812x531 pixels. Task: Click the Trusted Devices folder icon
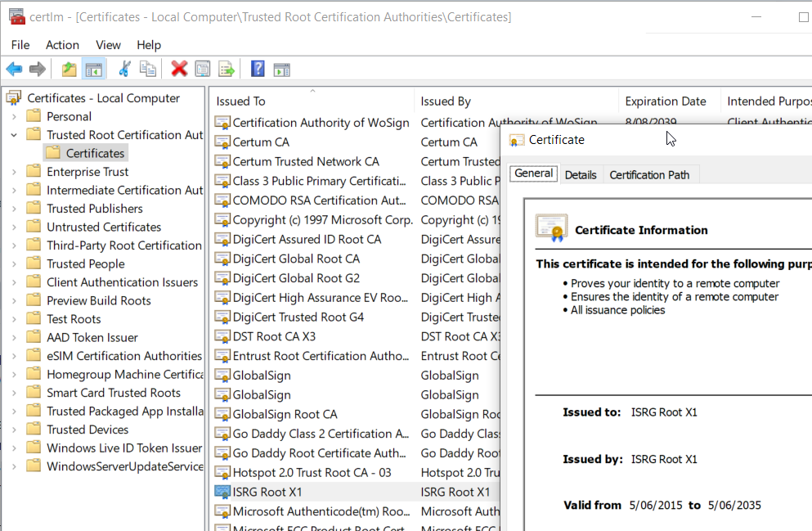tap(34, 429)
